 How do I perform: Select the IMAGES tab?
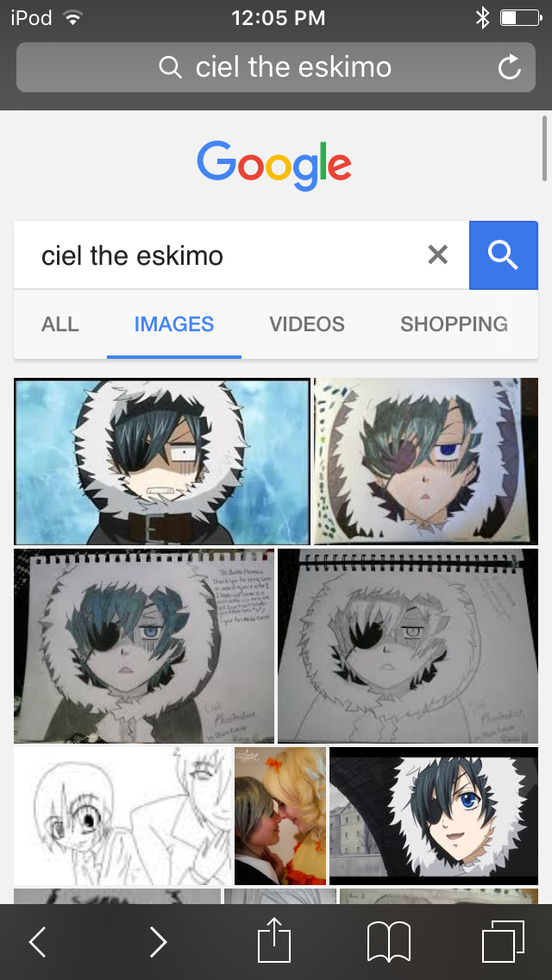point(173,324)
